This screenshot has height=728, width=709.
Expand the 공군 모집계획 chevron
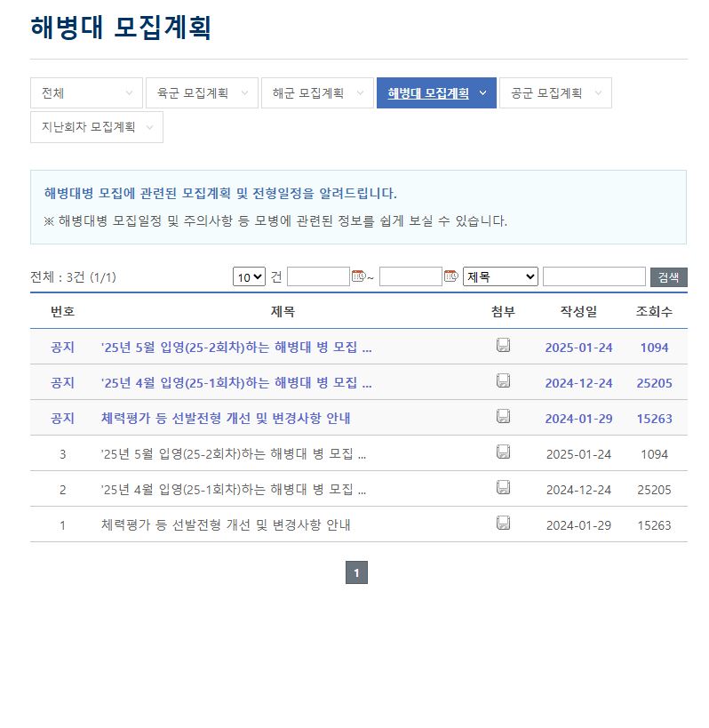tap(598, 92)
